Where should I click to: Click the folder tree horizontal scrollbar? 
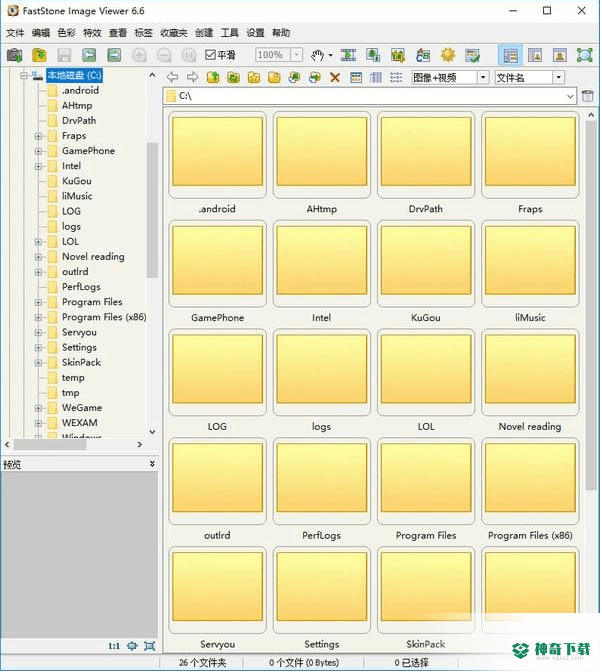pos(49,445)
